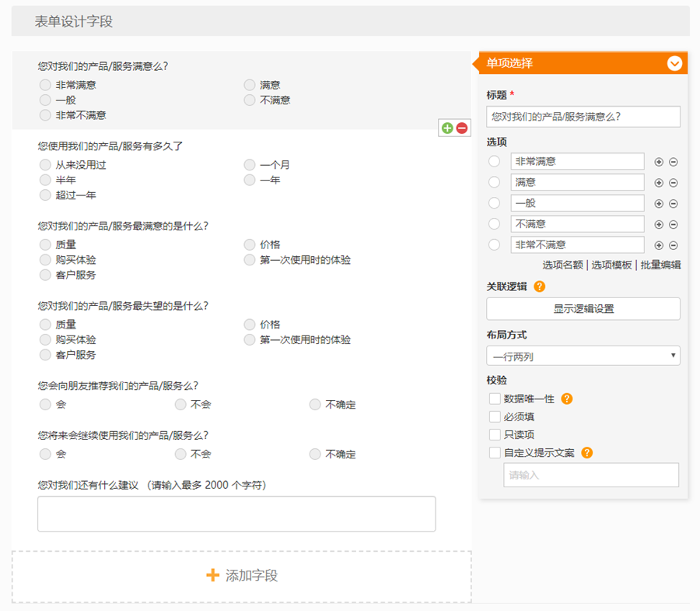This screenshot has height=611, width=700.
Task: Select the question 您会向朋友推荐我们的产品/服务么?
Action: coord(118,386)
